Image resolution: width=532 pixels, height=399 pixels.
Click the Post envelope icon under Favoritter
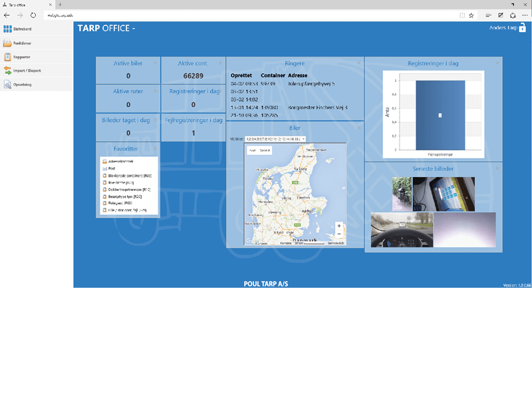tap(104, 169)
